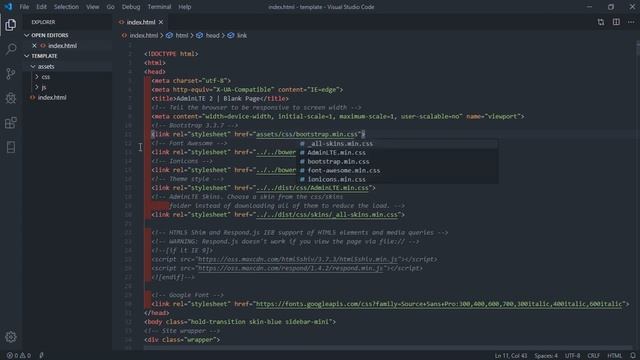This screenshot has width=640, height=360.
Task: Click the CRLF line ending entry
Action: [x=593, y=356]
